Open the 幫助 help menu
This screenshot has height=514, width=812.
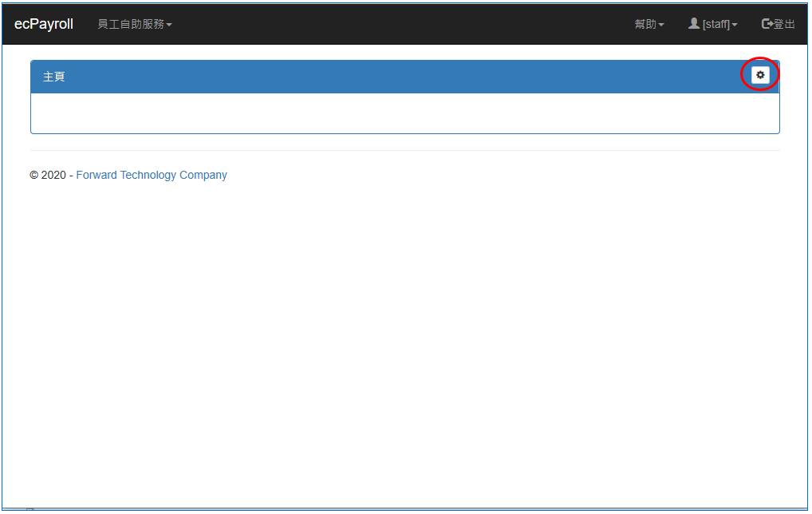(644, 24)
